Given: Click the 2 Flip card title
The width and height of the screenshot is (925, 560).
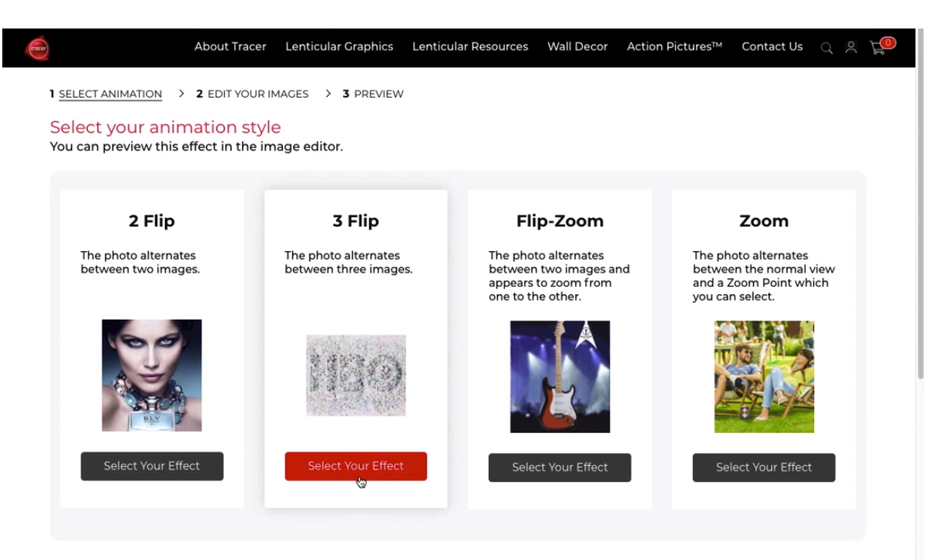Looking at the screenshot, I should (x=152, y=221).
